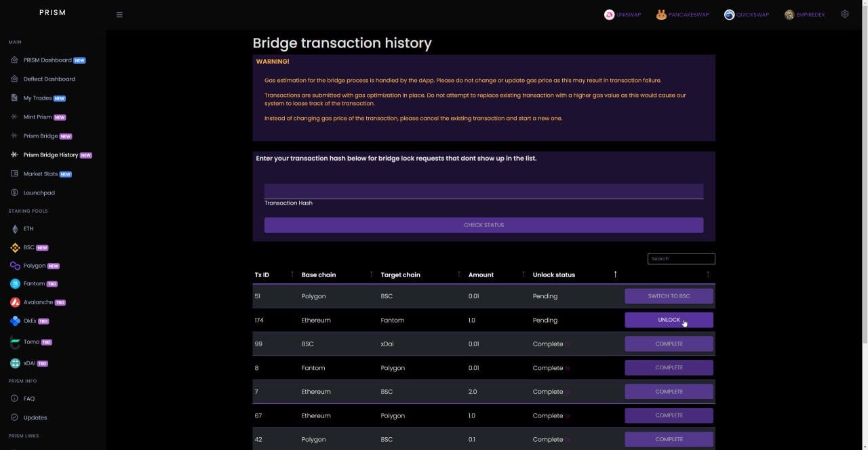Sort by the last unlabeled action column
Viewport: 868px width, 450px height.
[669, 274]
